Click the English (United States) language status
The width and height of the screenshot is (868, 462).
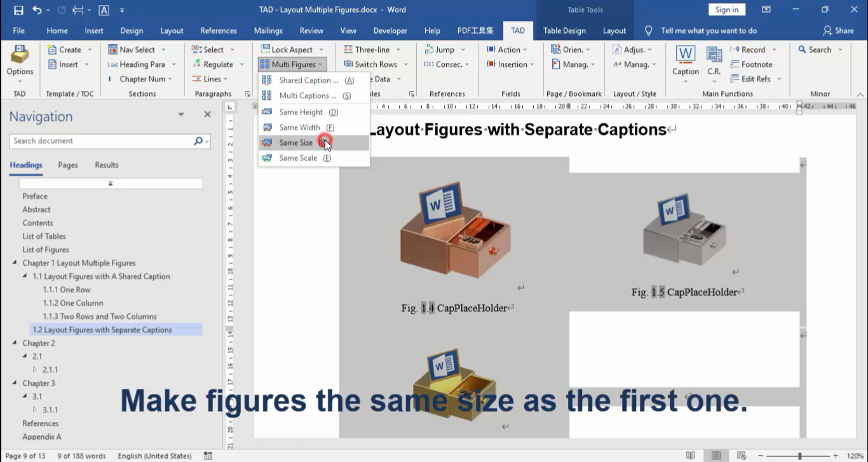pos(154,456)
